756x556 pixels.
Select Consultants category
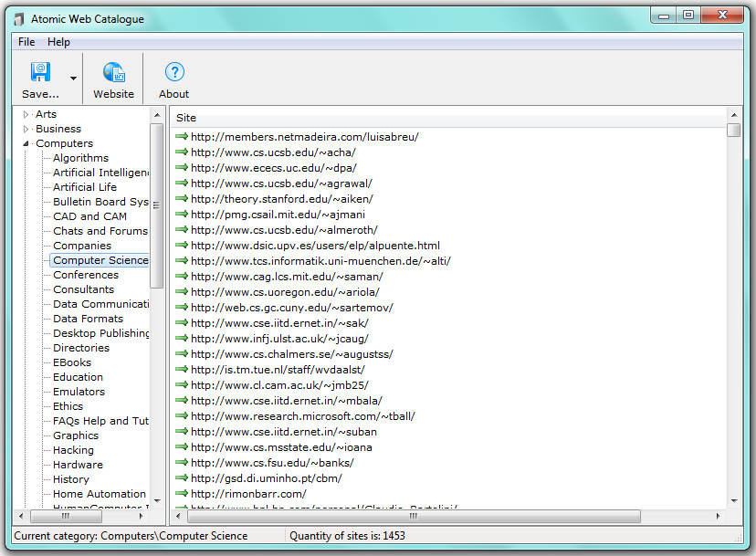click(83, 289)
